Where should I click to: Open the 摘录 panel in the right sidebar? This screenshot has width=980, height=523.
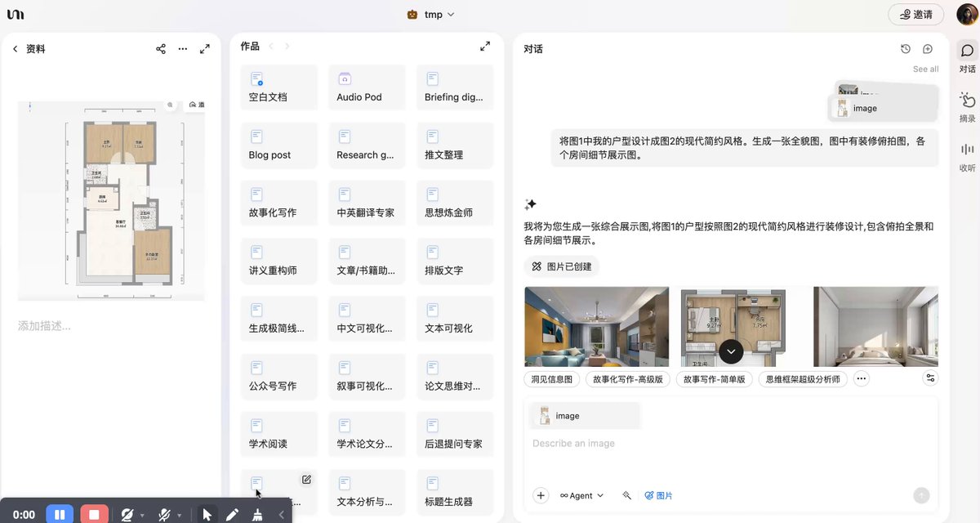pos(966,102)
